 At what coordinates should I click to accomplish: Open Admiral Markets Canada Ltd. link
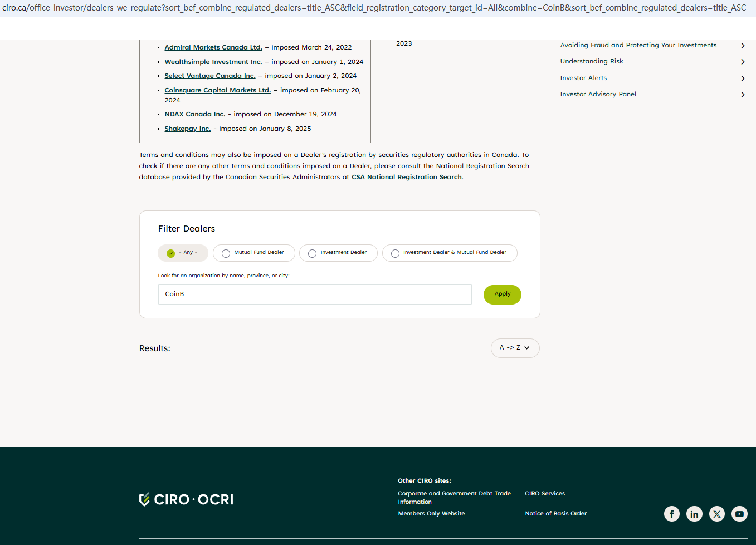click(213, 48)
